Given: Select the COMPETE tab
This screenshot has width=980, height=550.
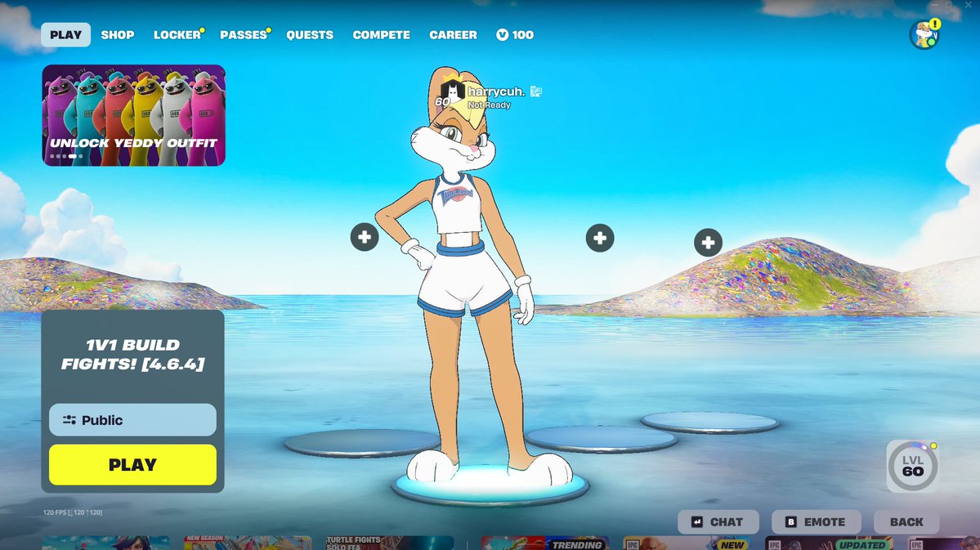Looking at the screenshot, I should tap(381, 35).
